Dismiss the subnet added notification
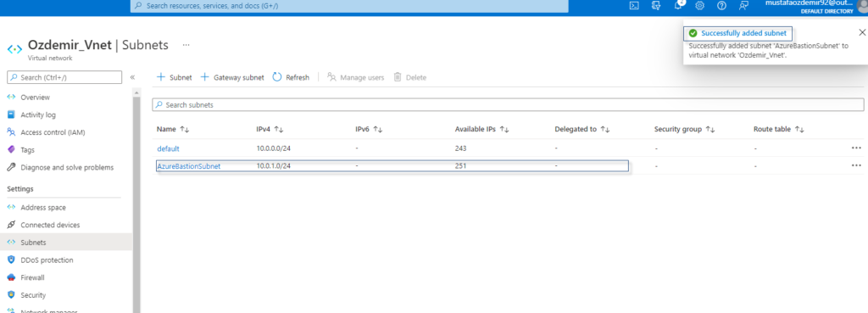Viewport: 868px width, 313px height. 861,33
